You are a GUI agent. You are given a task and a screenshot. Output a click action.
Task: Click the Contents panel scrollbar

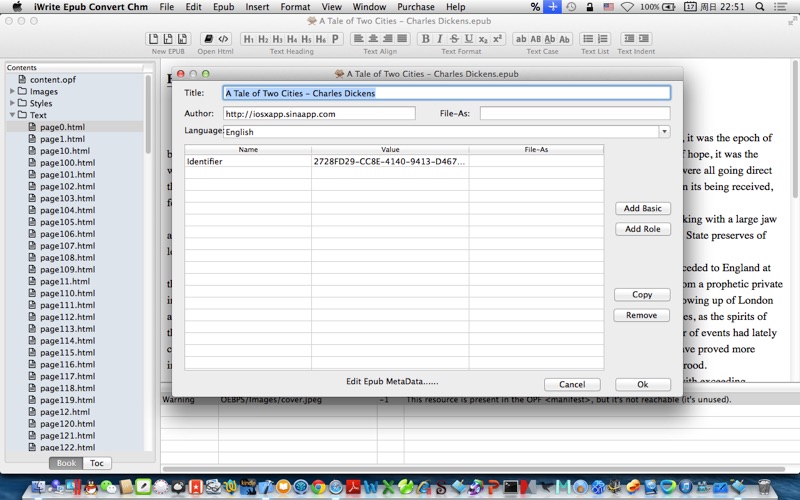[x=148, y=114]
